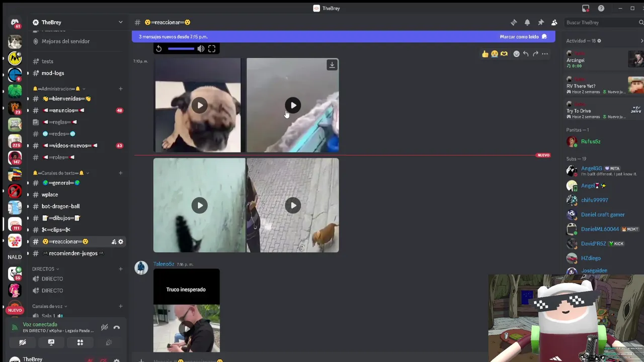644x362 pixels.
Task: Add channel to Administracion category
Action: (x=120, y=89)
